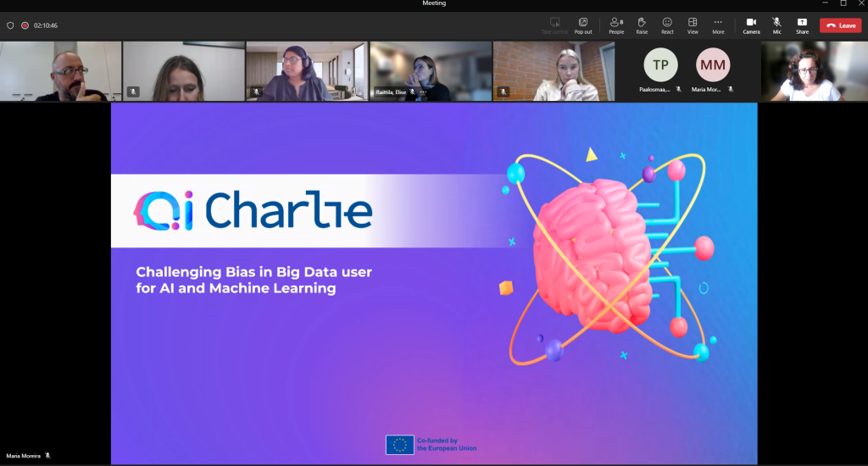868x466 pixels.
Task: Toggle the Camera on or off
Action: 751,24
